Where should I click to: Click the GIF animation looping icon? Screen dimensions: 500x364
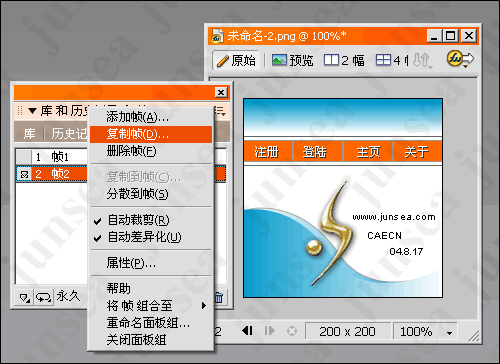click(43, 296)
